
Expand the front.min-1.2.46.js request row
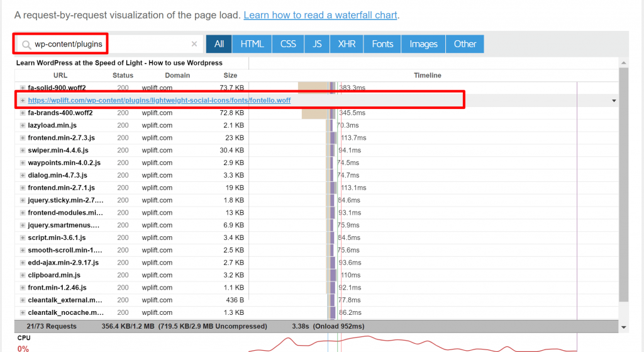[23, 287]
